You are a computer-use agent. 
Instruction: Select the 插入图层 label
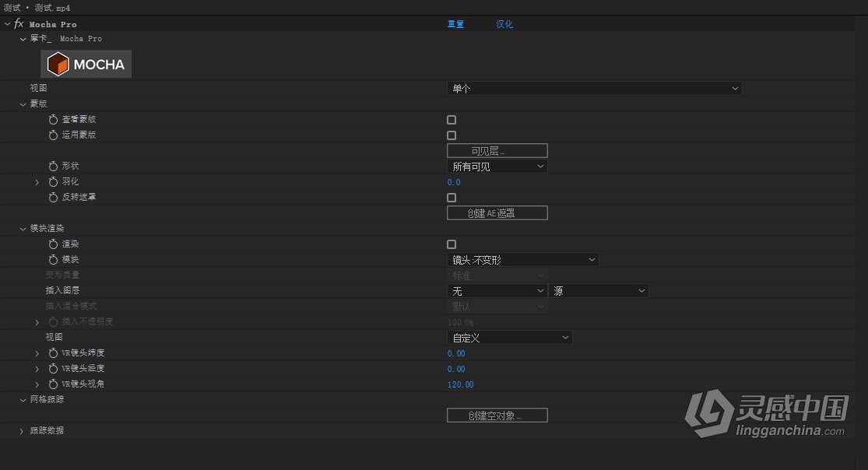click(x=62, y=290)
